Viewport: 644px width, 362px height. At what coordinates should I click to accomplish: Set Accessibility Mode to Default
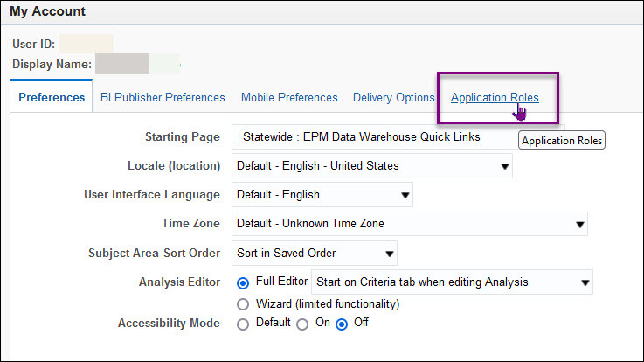point(244,323)
